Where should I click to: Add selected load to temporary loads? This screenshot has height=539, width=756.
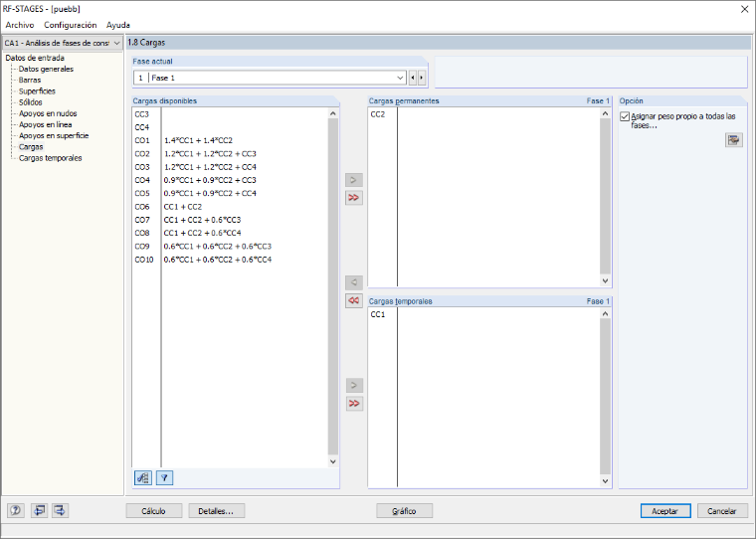pos(353,385)
